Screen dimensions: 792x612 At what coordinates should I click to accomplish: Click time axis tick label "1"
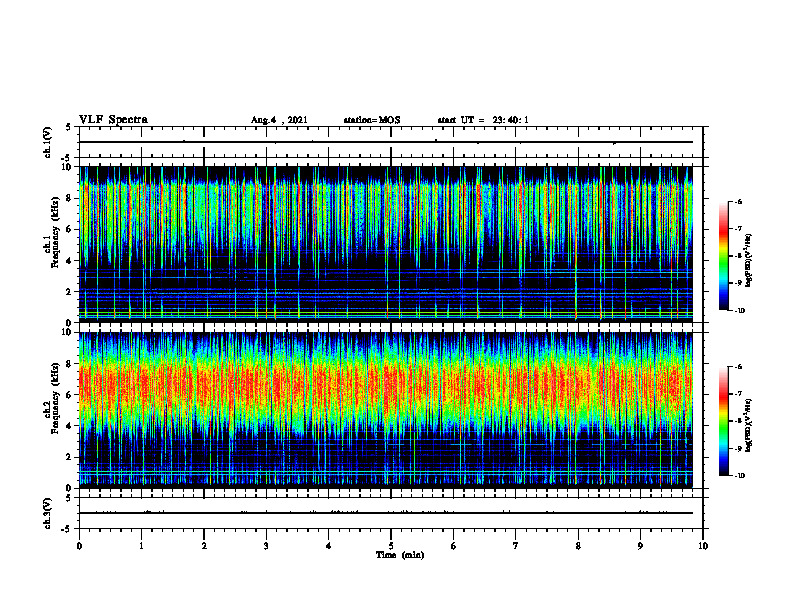(141, 546)
